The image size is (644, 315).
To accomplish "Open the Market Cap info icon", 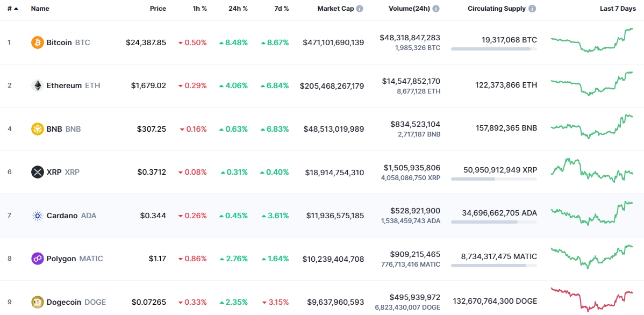I will point(360,9).
